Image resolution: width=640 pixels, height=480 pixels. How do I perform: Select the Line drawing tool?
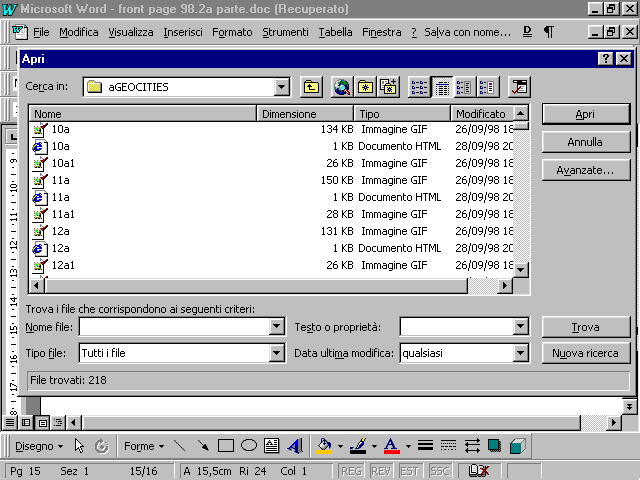tap(179, 446)
